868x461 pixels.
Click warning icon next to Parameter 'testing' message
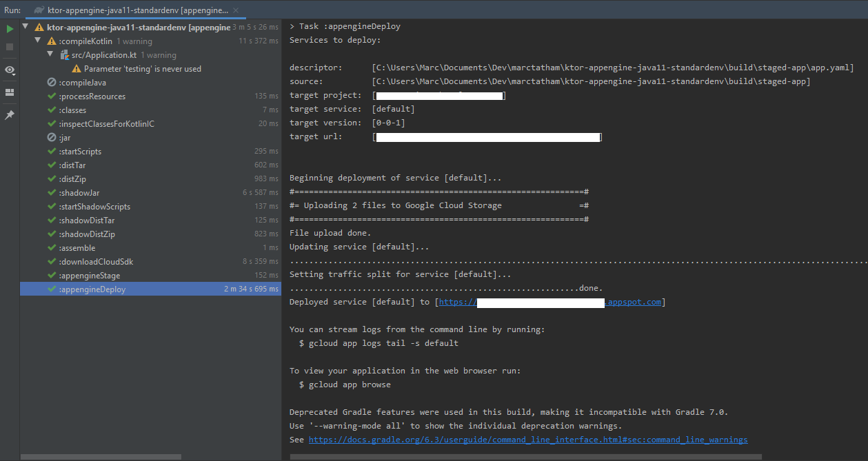(x=77, y=69)
